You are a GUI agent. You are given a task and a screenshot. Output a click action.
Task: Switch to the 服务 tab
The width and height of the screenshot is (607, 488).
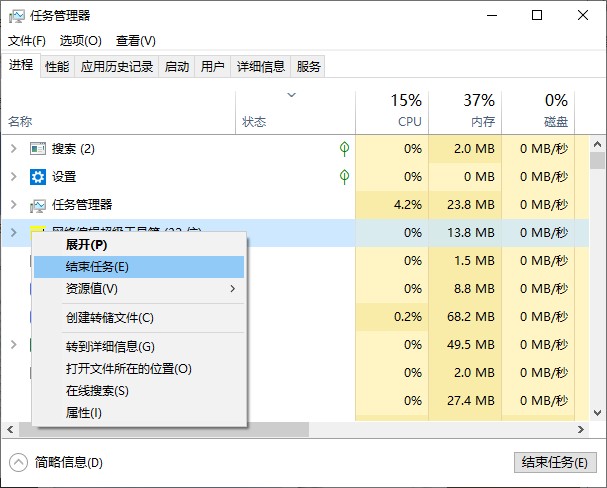point(308,67)
